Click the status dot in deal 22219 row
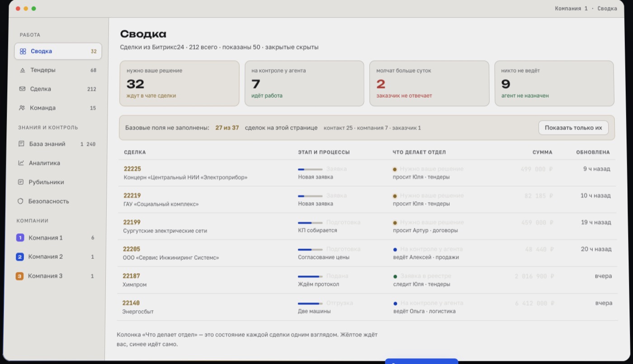The image size is (633, 364). [x=395, y=196]
